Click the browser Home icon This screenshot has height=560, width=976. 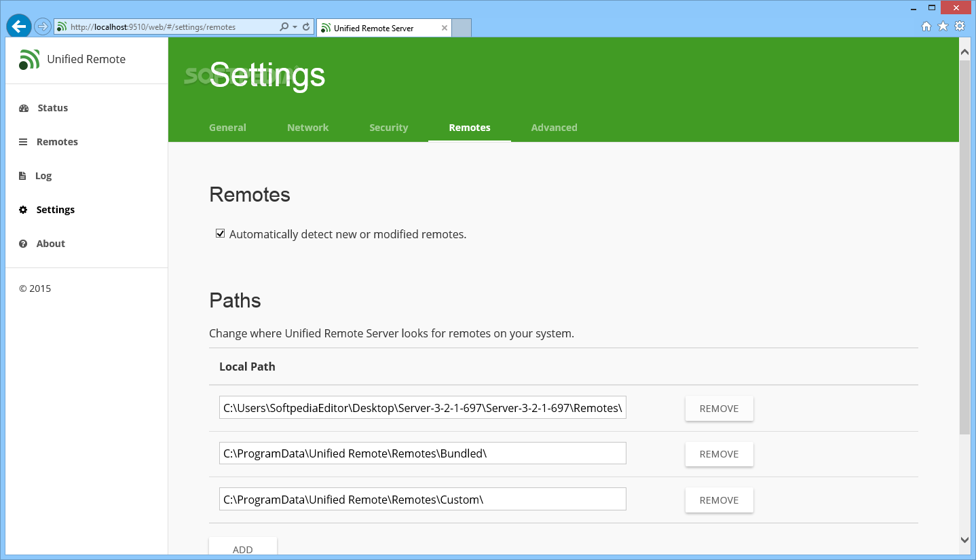pyautogui.click(x=926, y=26)
